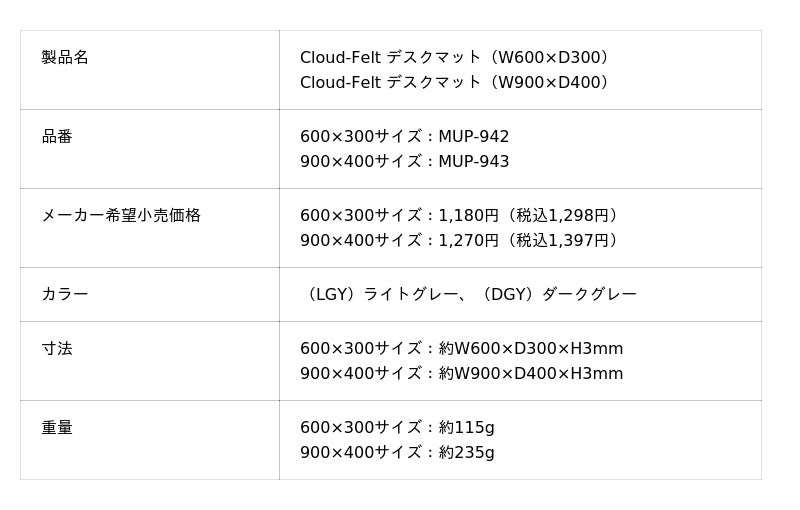Click the 寸法 row label
This screenshot has height=510, width=800.
57,348
